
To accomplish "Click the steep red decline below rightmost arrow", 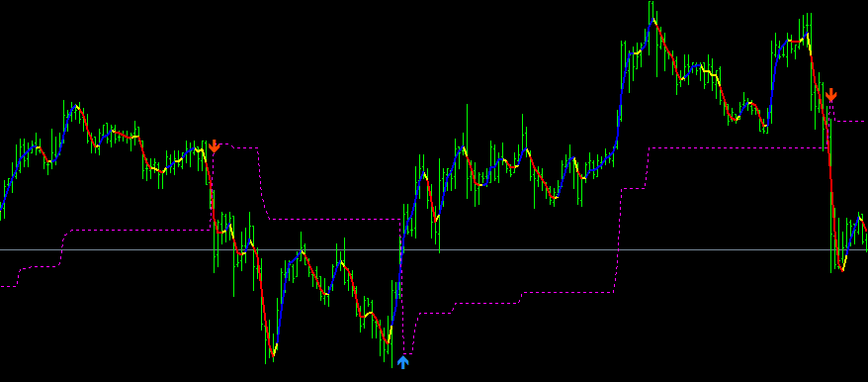I will (x=829, y=166).
